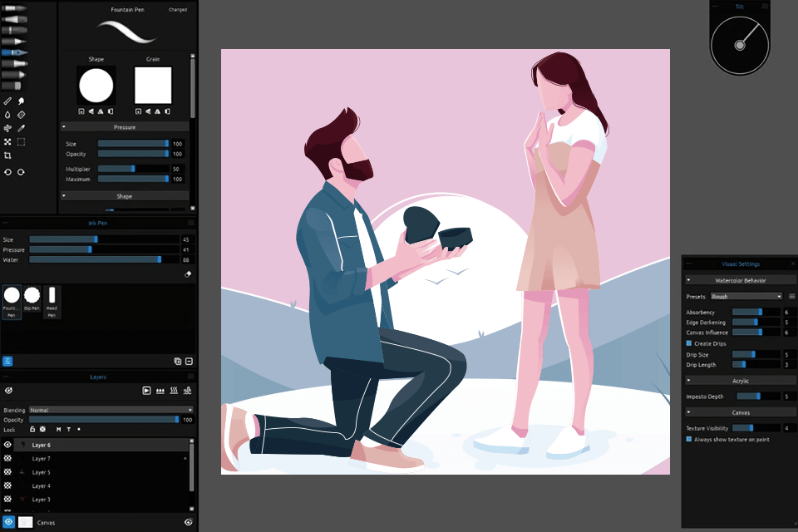Click the Canvas layer thumbnail

pos(25,522)
